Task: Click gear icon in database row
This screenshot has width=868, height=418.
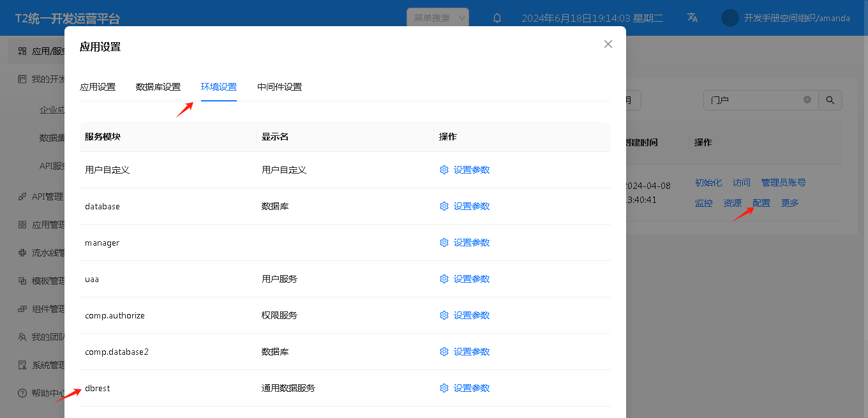Action: (444, 206)
